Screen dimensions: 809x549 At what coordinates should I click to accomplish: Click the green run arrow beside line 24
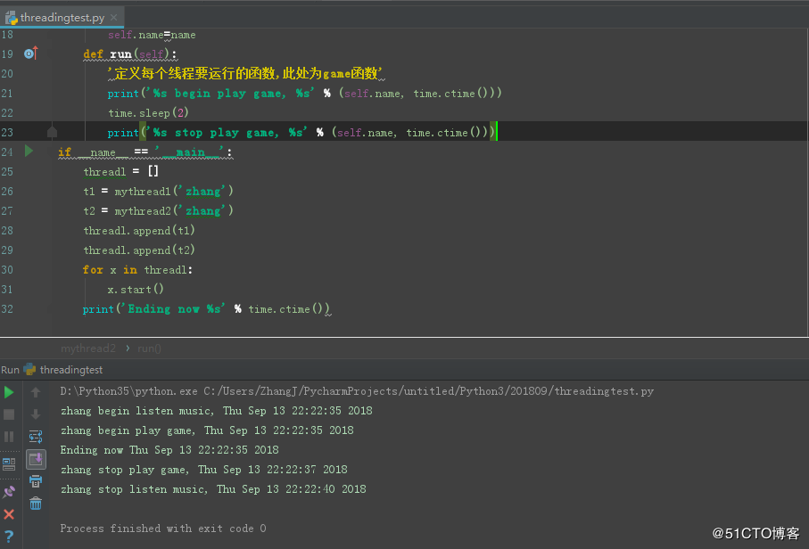click(x=29, y=151)
